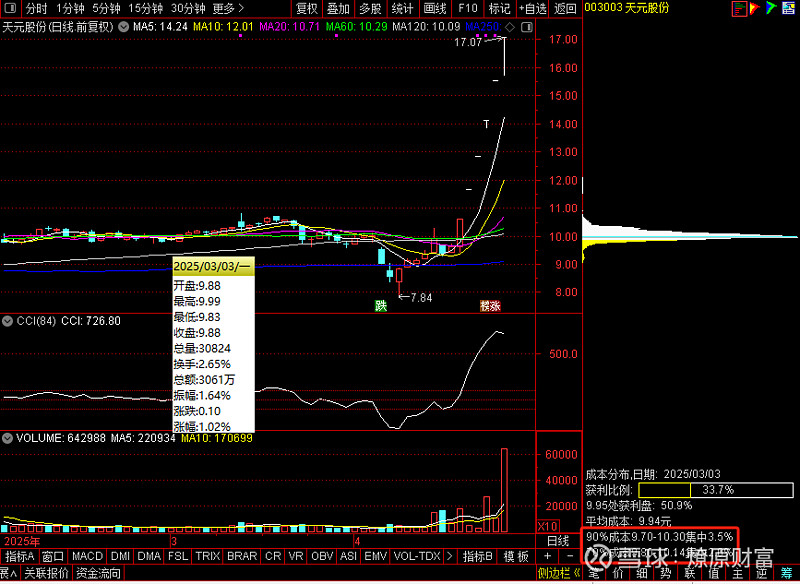The height and width of the screenshot is (584, 800).
Task: Click the 模涨 signal marker
Action: click(x=490, y=306)
